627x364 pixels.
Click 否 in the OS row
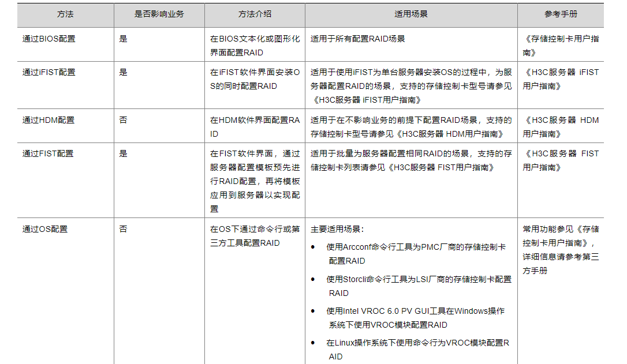click(123, 230)
